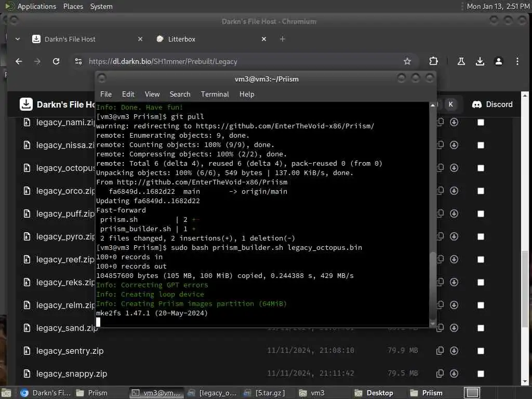Click the terminal vertical scrollbar thumb
Image resolution: width=532 pixels, height=399 pixels.
pyautogui.click(x=433, y=286)
